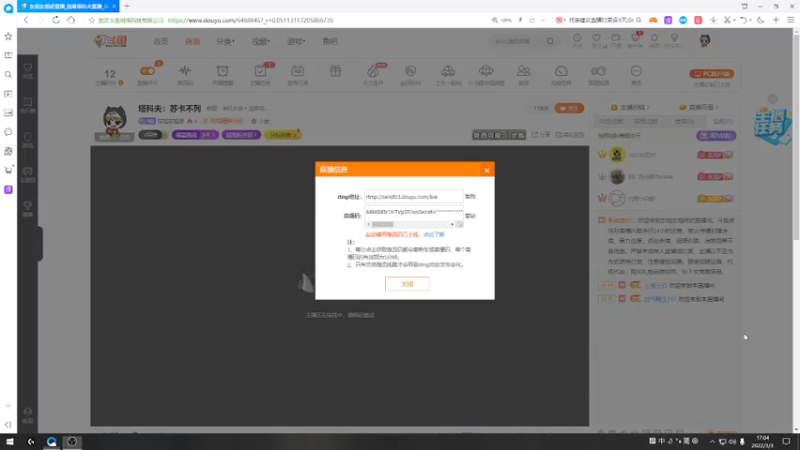Open the gift box icon in toolbar
The width and height of the screenshot is (800, 450).
(x=335, y=71)
